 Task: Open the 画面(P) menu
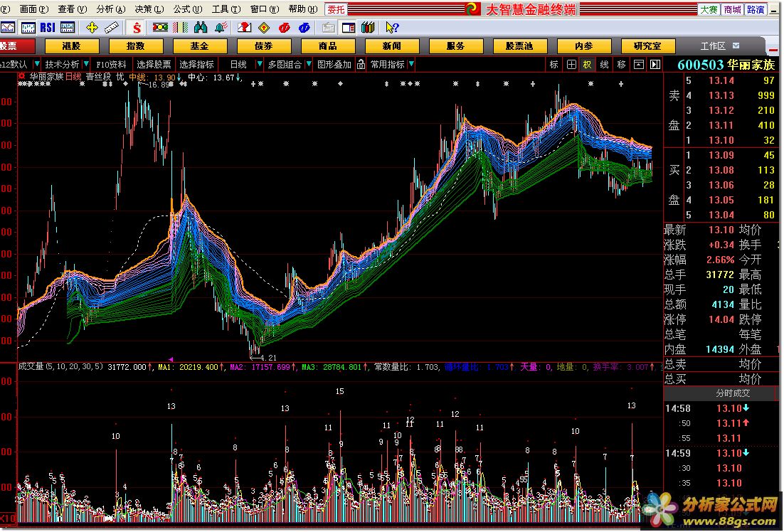[34, 9]
